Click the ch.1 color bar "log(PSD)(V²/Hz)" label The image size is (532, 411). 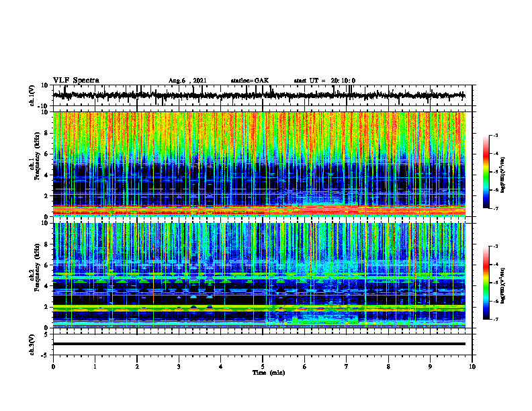point(503,175)
